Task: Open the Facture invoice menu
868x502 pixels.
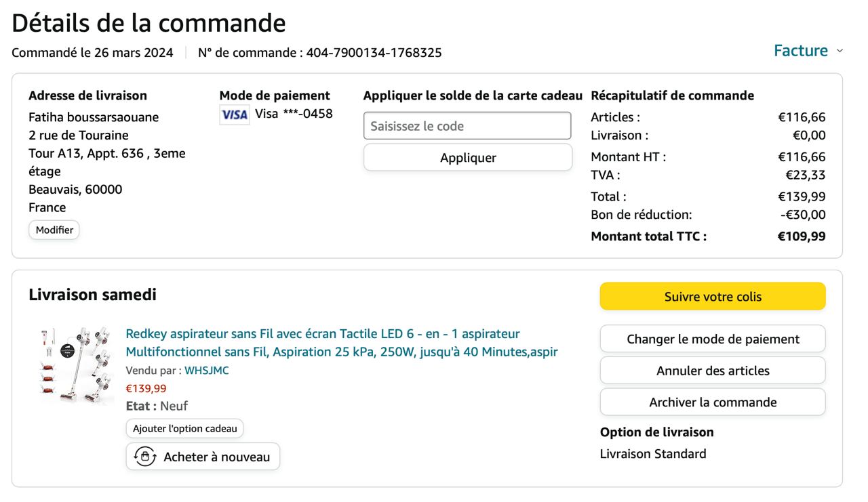Action: (801, 51)
